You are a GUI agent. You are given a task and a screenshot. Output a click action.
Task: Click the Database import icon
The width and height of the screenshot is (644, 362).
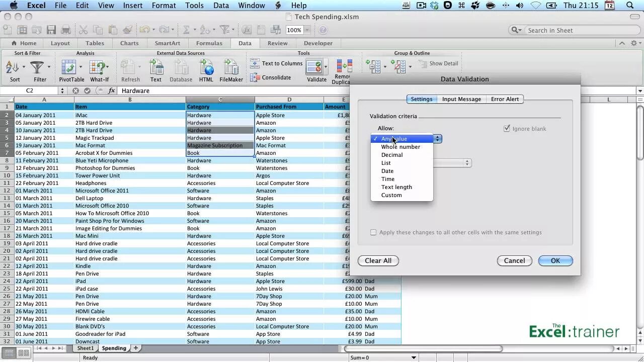[181, 67]
